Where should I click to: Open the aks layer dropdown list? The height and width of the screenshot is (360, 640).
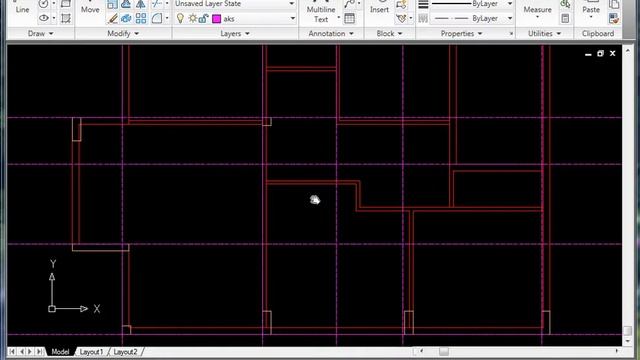[x=292, y=18]
